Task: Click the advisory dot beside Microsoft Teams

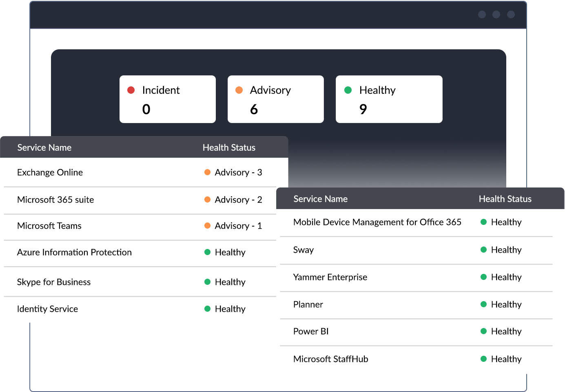Action: (207, 226)
